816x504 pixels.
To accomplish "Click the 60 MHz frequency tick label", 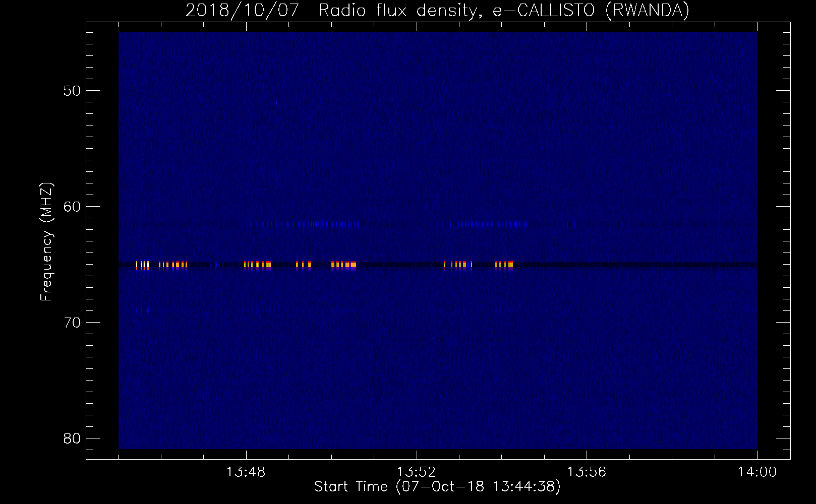I will point(72,207).
